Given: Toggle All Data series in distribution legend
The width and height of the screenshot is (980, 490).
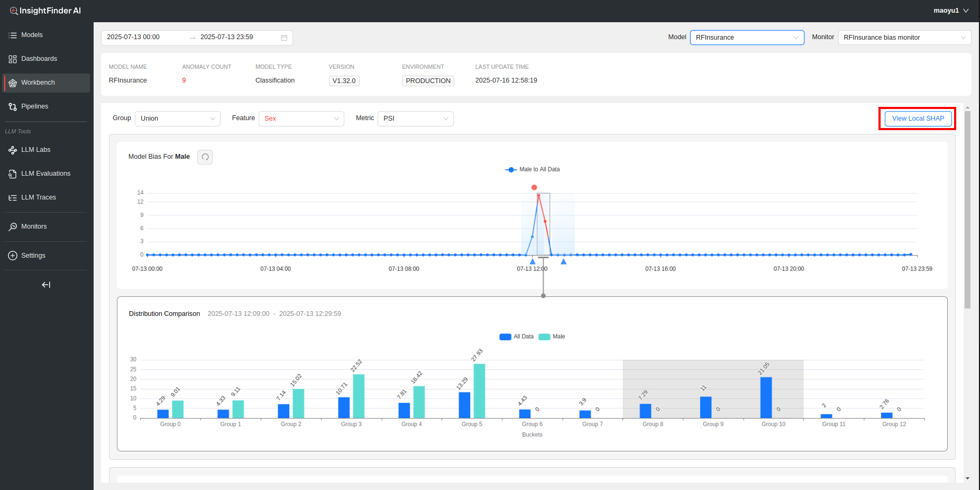Looking at the screenshot, I should click(517, 337).
